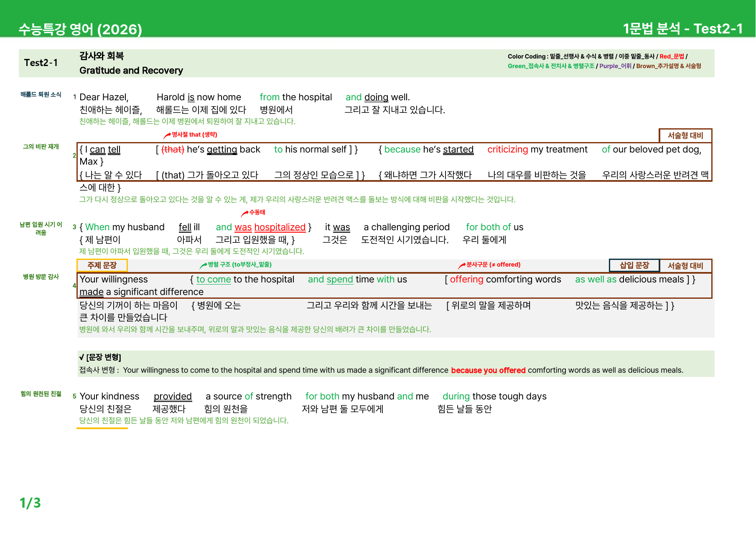Image resolution: width=756 pixels, height=534 pixels.
Task: Click 'for both of us' in sentence 3
Action: pos(495,227)
